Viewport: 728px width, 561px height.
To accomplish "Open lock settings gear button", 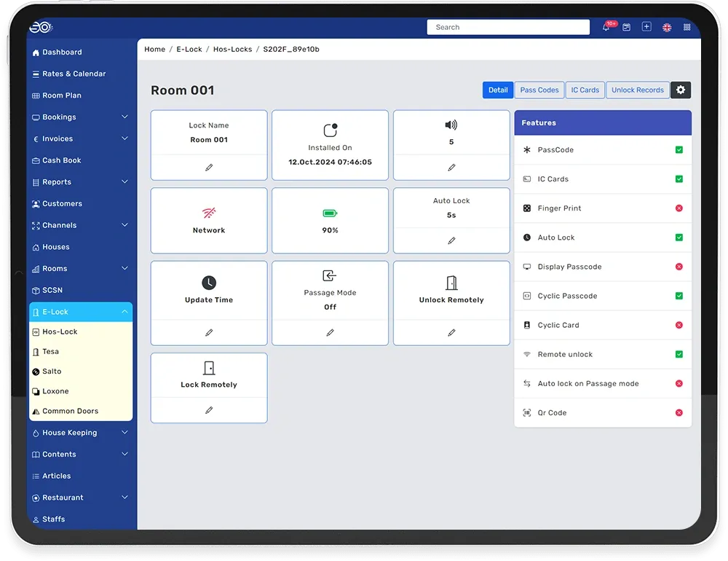I will [681, 90].
